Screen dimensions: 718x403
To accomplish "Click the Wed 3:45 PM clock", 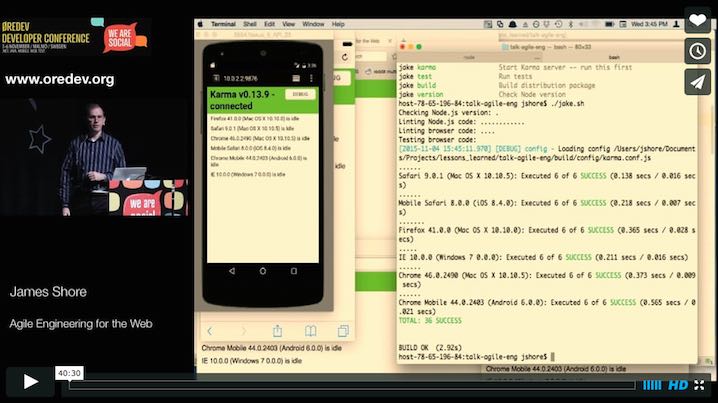I will coord(649,24).
